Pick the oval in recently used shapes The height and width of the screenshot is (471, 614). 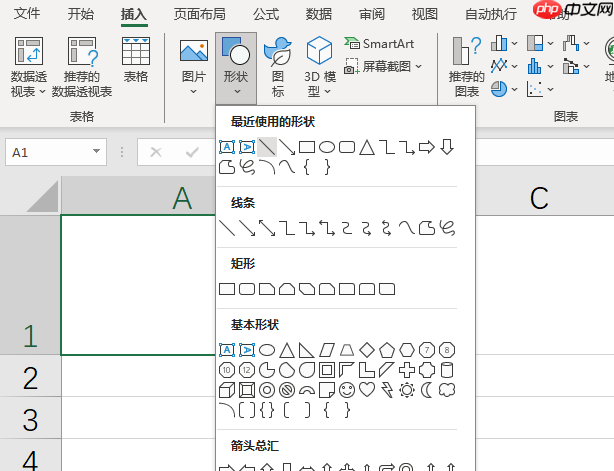click(327, 147)
